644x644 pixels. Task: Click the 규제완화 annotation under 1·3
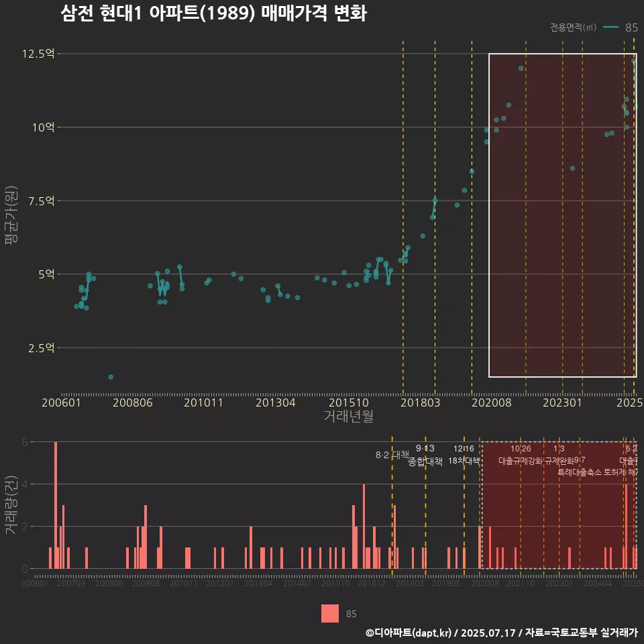tap(559, 461)
